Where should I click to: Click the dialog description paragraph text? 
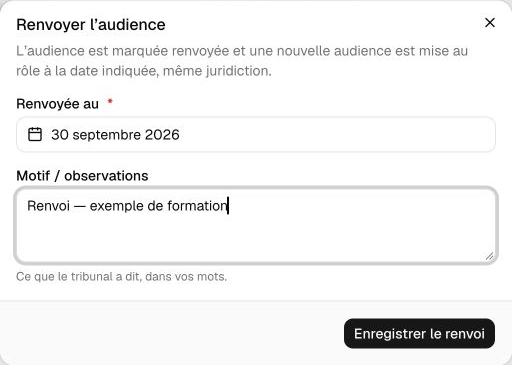(242, 61)
